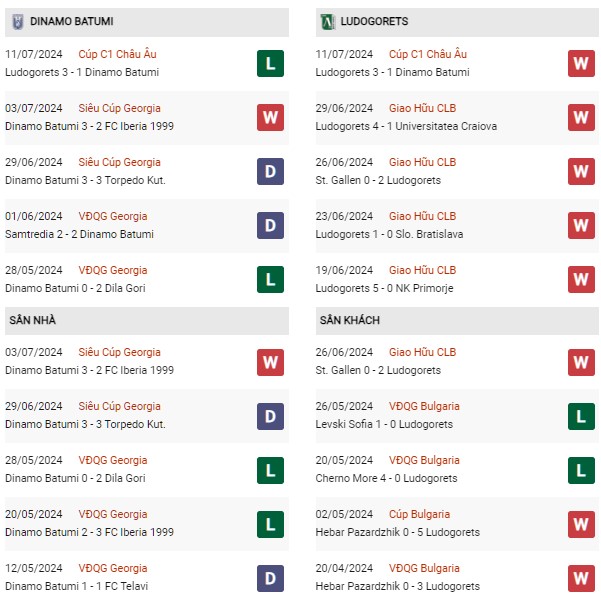Click the Dinamo Batumi club crest icon
This screenshot has height=597, width=601.
pos(18,21)
